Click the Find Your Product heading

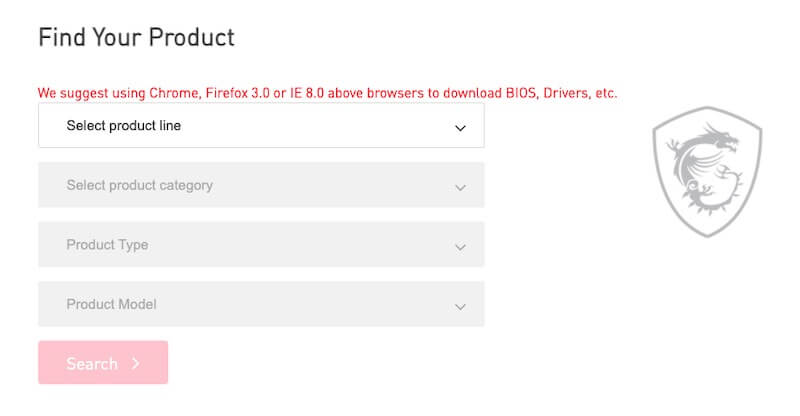136,38
